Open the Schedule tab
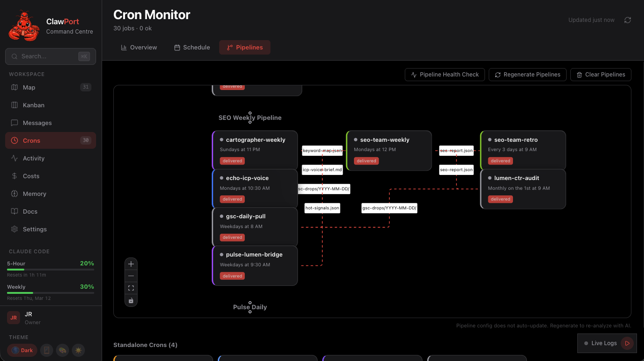 tap(192, 48)
